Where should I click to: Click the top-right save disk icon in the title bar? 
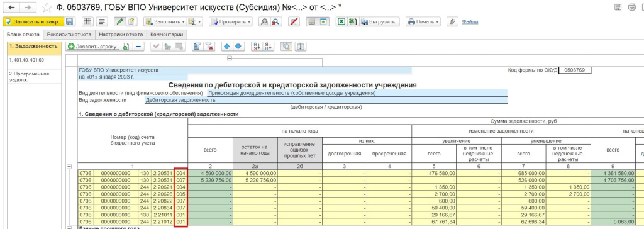click(618, 7)
